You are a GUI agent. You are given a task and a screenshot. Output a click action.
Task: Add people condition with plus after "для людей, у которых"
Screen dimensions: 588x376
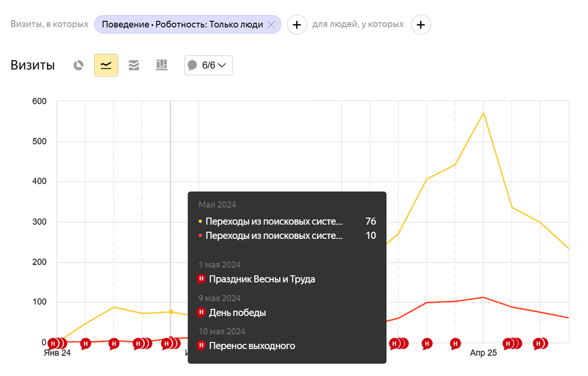pyautogui.click(x=421, y=25)
